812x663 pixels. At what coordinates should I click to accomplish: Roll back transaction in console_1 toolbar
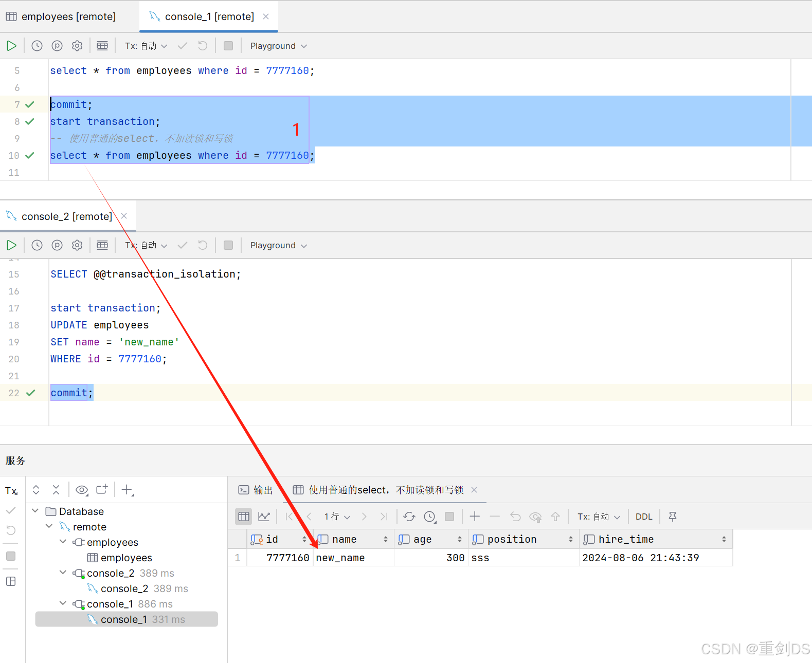203,46
